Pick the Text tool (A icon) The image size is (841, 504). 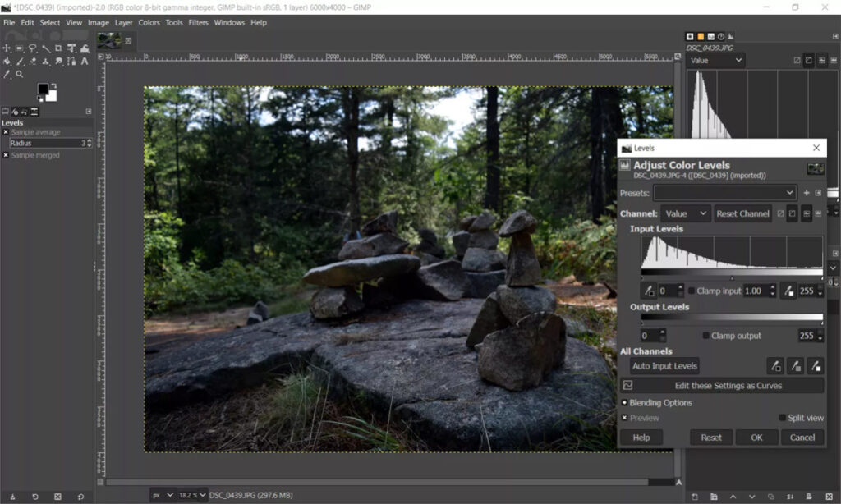[x=85, y=61]
